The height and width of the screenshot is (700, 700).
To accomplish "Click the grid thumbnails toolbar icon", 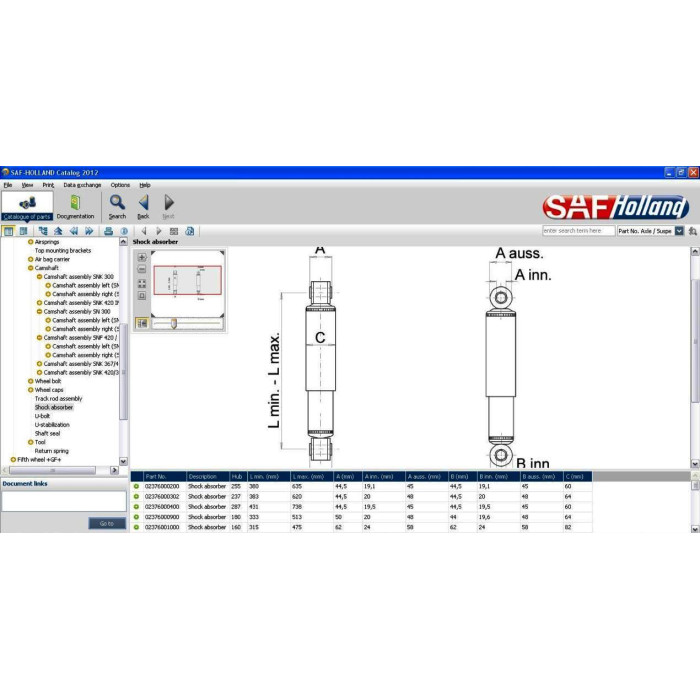I will [174, 231].
